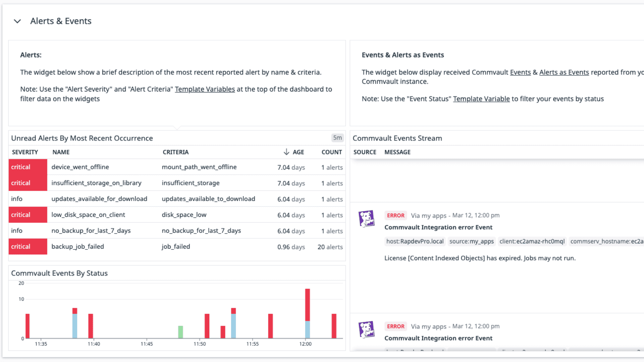The image size is (644, 362).
Task: Click info severity for no_backup_for_last_7_days
Action: 17,231
